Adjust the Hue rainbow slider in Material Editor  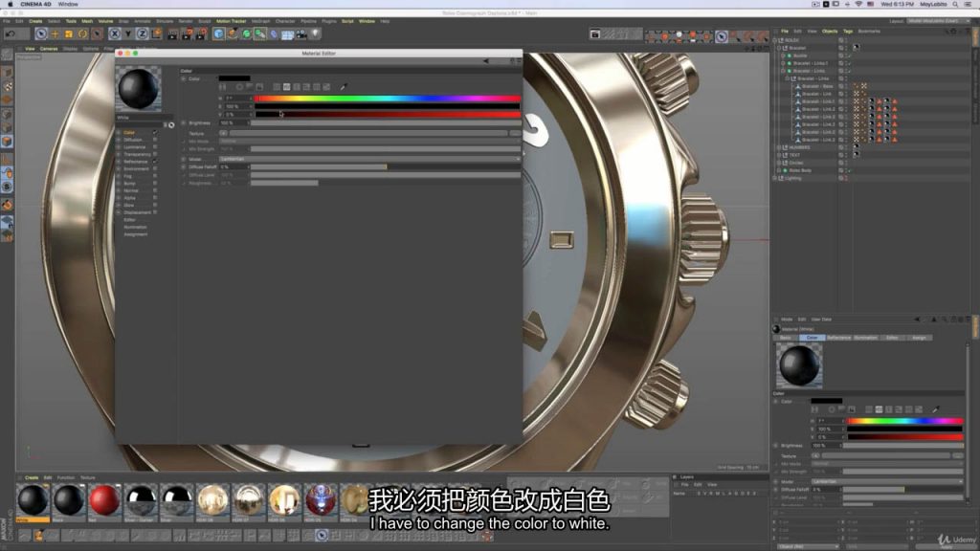pyautogui.click(x=388, y=99)
